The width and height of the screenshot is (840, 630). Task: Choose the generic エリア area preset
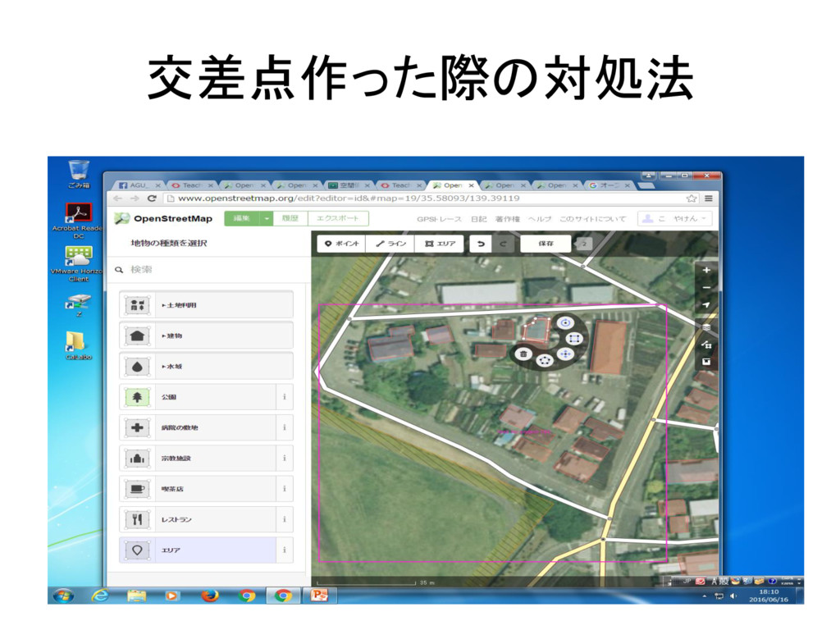(198, 550)
